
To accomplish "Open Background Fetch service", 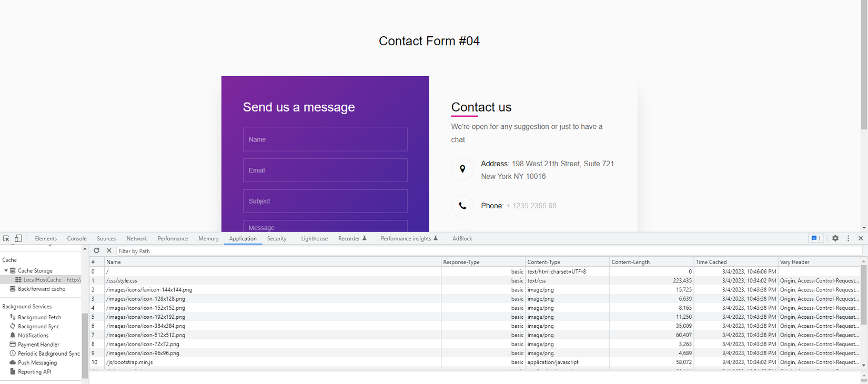I will tap(39, 317).
